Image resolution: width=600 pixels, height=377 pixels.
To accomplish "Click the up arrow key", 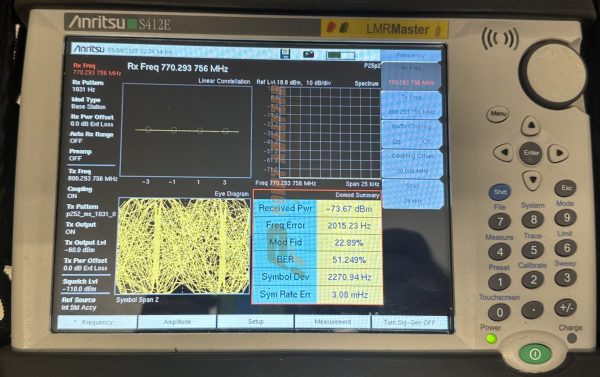I will tap(531, 125).
